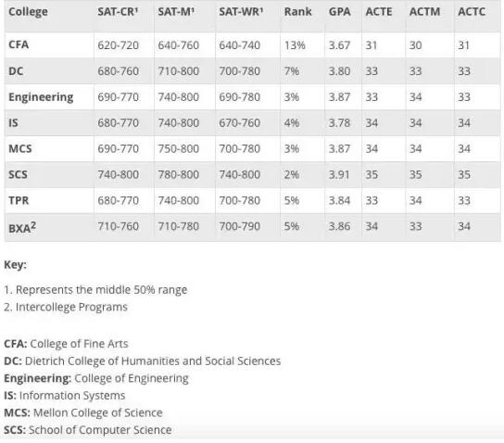Select the Intercollege Programs footnote text
This screenshot has width=504, height=443.
[71, 307]
